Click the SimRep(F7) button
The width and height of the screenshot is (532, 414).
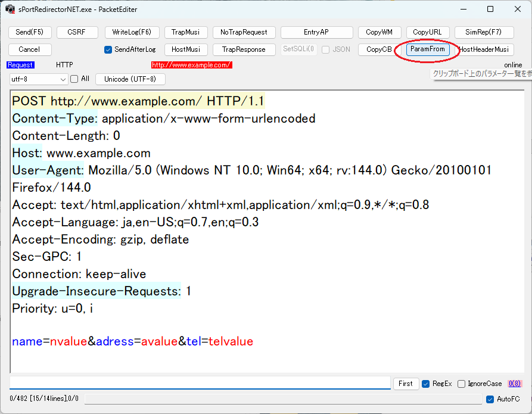[x=484, y=32]
